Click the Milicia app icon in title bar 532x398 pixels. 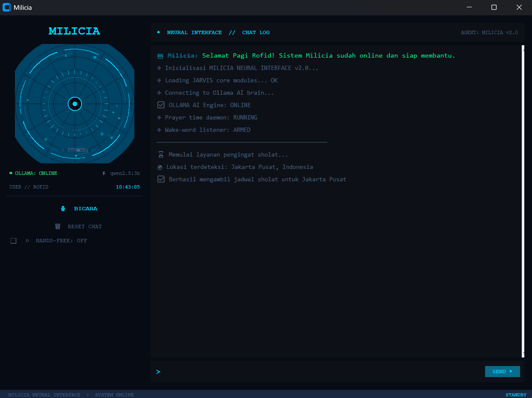[x=6, y=7]
